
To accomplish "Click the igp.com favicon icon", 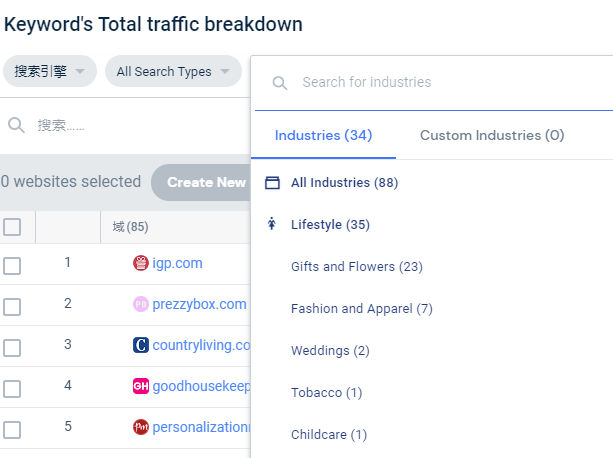I will coord(140,263).
